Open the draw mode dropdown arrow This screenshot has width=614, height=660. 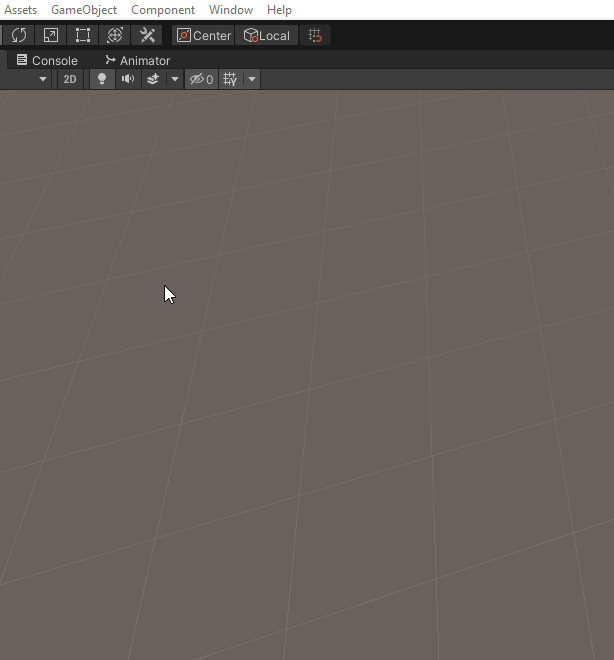point(43,79)
